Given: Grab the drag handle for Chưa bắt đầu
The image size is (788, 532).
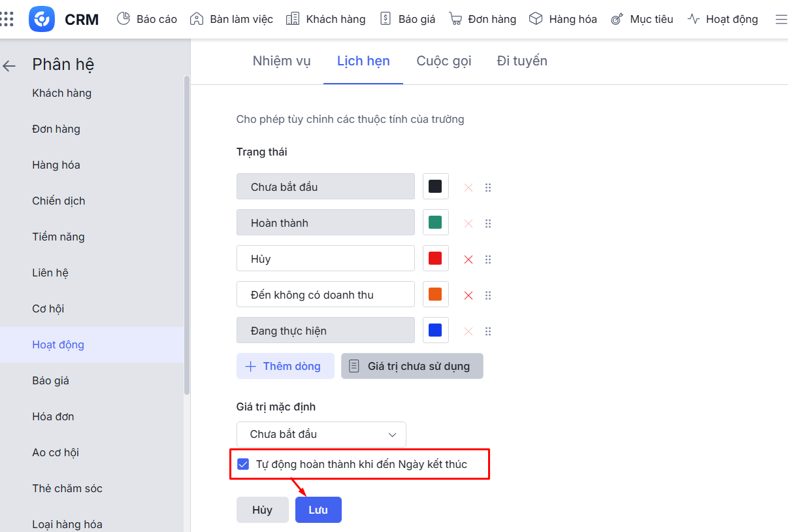Looking at the screenshot, I should (488, 188).
